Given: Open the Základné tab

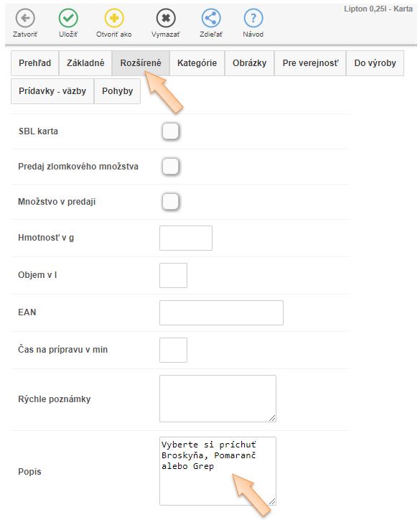Looking at the screenshot, I should [85, 63].
